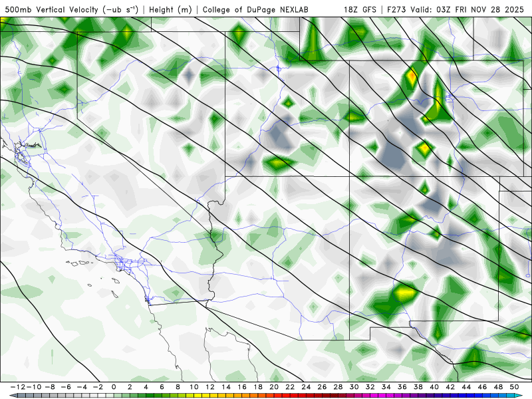Click the 16 label on the color scale
This screenshot has width=532, height=399.
click(x=242, y=387)
